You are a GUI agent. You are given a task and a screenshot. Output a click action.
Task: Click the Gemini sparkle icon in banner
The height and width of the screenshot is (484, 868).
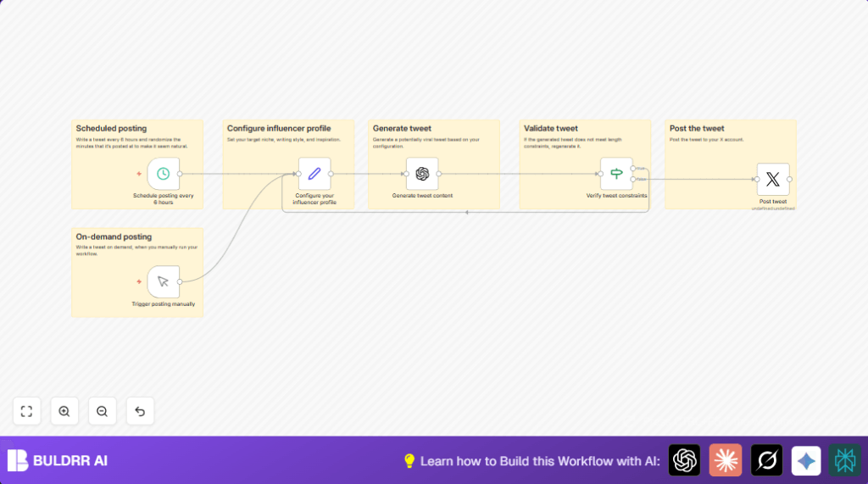coord(806,460)
